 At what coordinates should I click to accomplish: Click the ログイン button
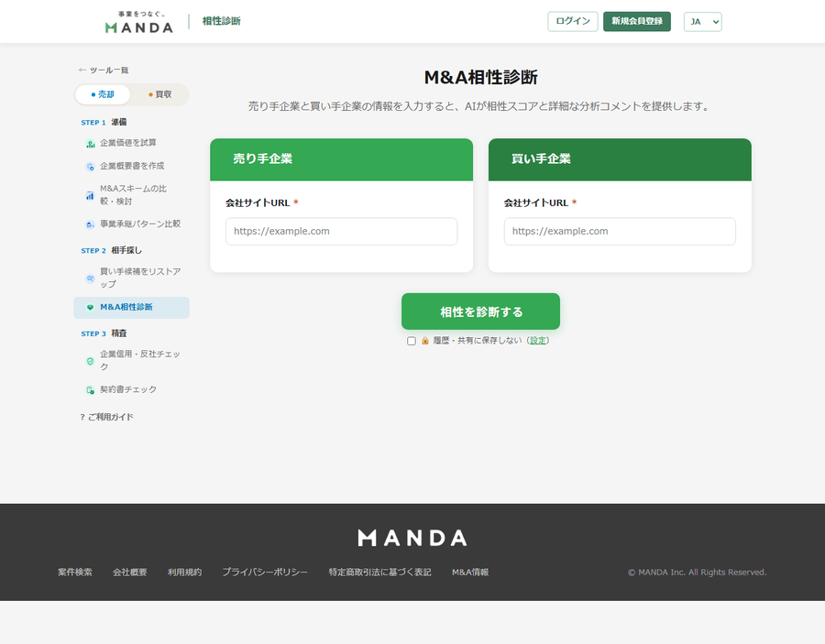point(572,22)
